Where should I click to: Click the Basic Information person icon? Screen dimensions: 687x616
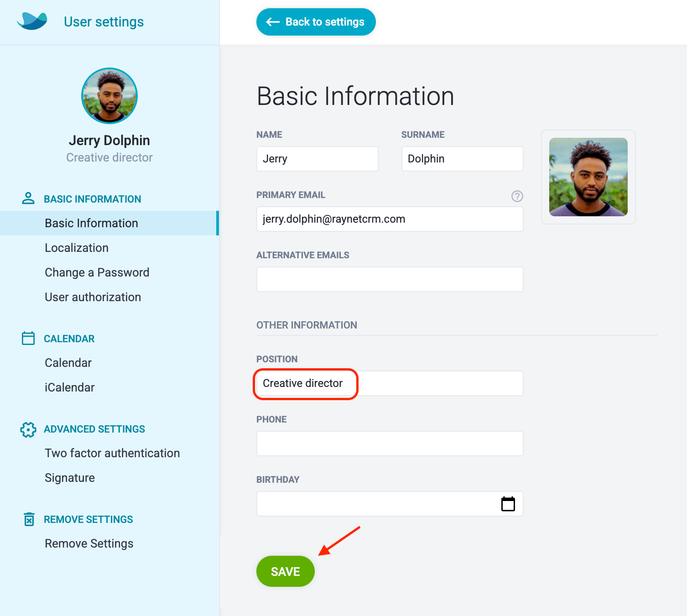pos(28,198)
